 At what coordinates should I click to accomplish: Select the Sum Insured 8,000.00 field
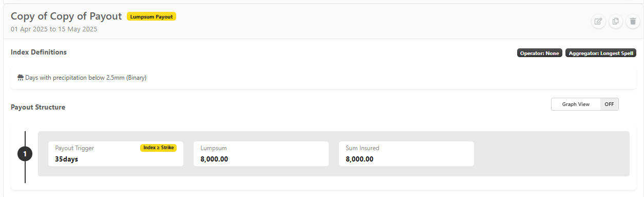point(406,154)
